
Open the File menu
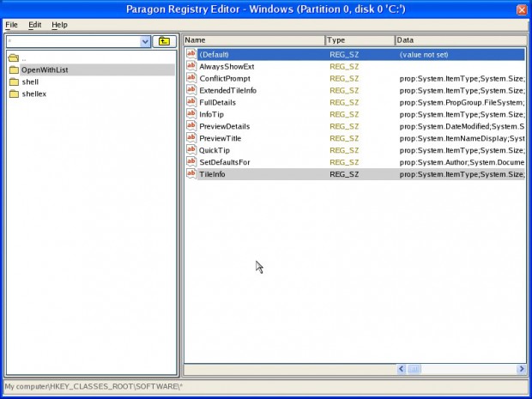tap(11, 25)
